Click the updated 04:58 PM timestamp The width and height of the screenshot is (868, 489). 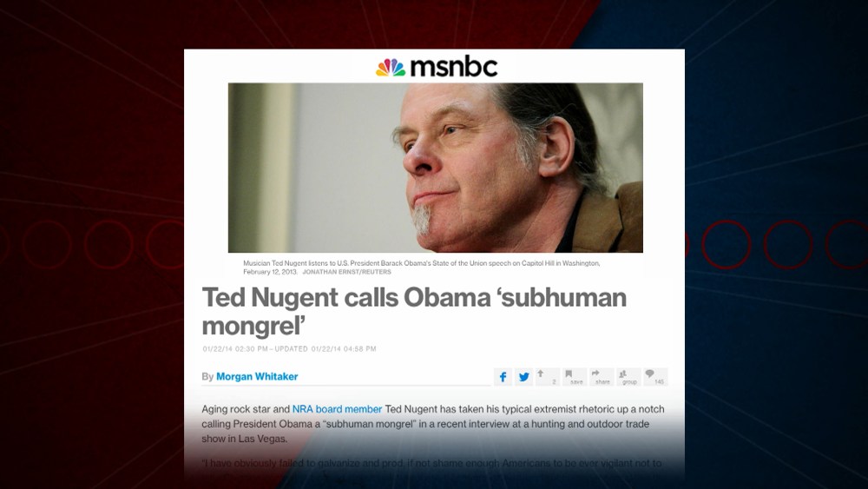[325, 349]
